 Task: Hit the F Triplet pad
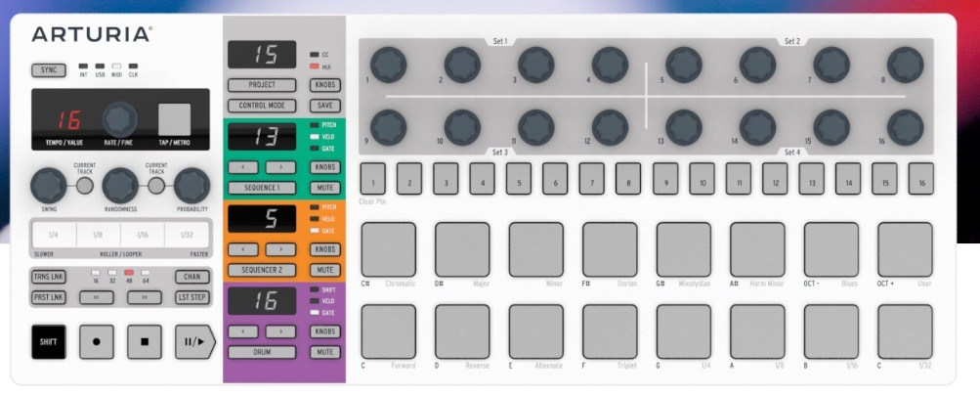tap(610, 331)
